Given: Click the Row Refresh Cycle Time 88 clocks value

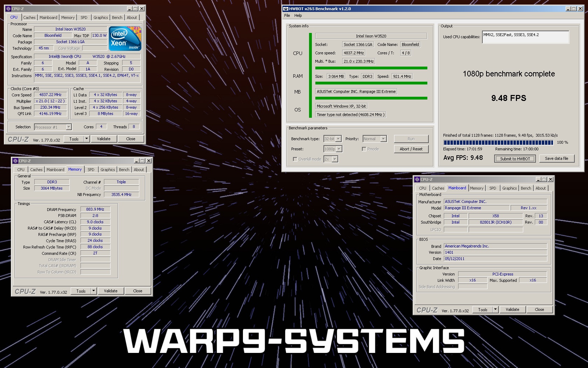Looking at the screenshot, I should click(x=95, y=247).
